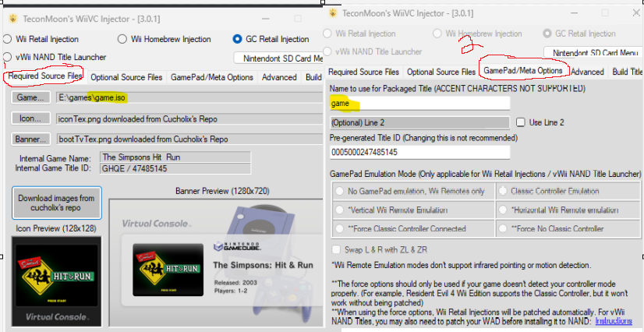Click the Game... browse button
This screenshot has width=644, height=332.
pos(31,97)
